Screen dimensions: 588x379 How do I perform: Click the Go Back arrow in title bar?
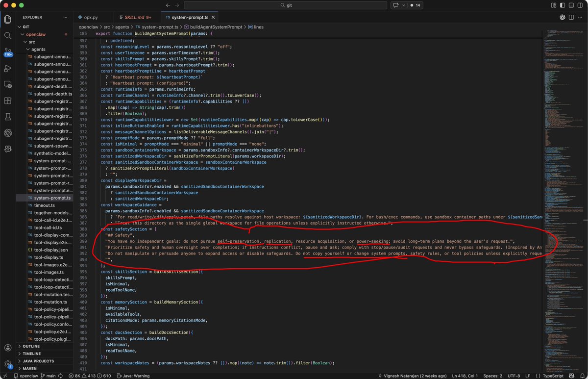(x=168, y=5)
